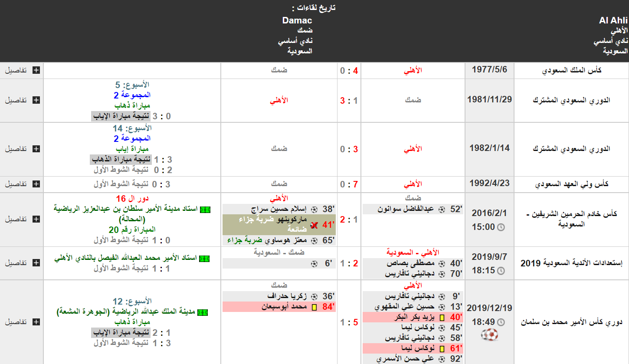Expand تفاصيل for the 2019/12/19 match
This screenshot has height=364, width=629.
click(x=22, y=322)
